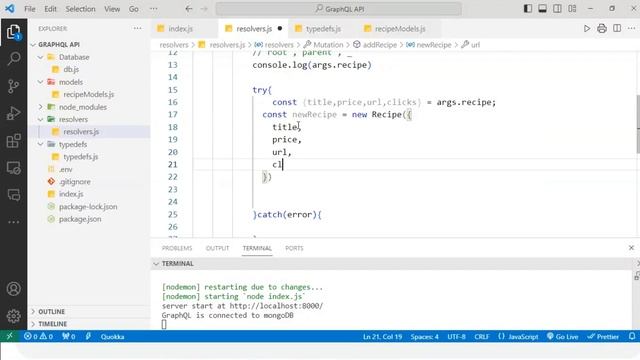Viewport: 640px width, 360px height.
Task: Open Explorer views and more actions ellipsis
Action: point(138,29)
